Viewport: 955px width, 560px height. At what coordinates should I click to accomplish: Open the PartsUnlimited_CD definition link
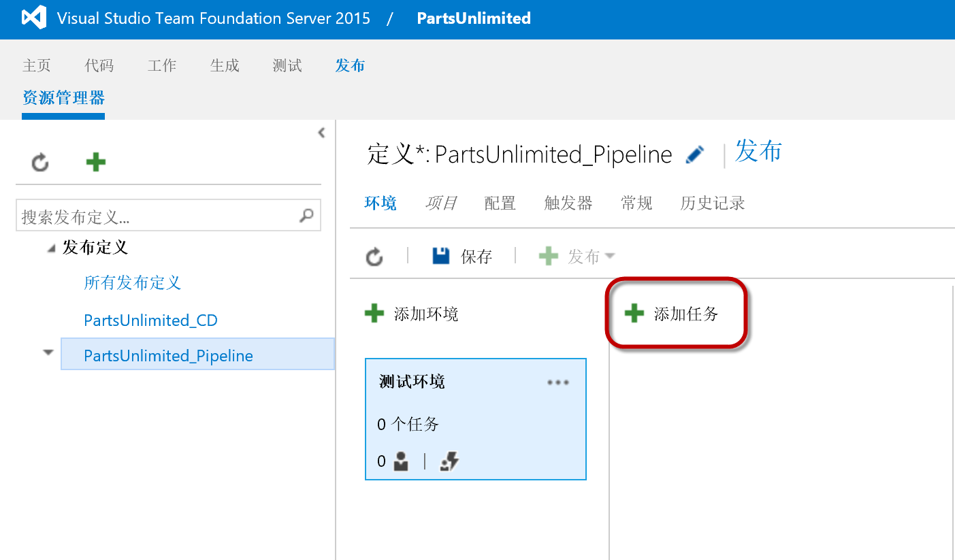pyautogui.click(x=150, y=320)
